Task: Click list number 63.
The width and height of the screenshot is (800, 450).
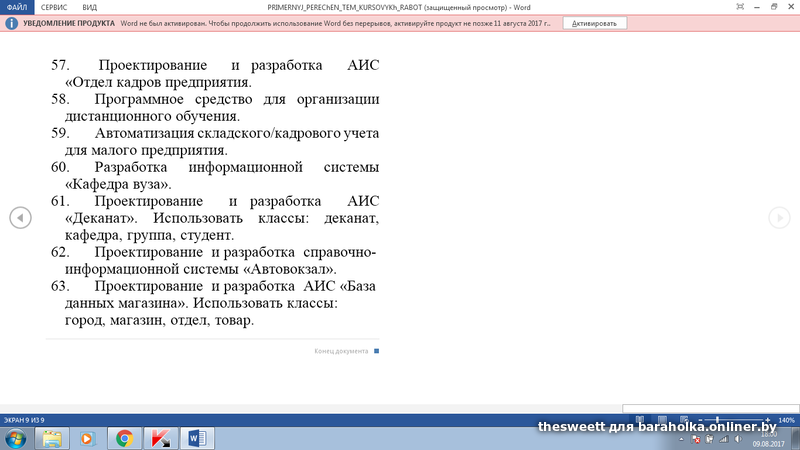Action: (x=60, y=286)
